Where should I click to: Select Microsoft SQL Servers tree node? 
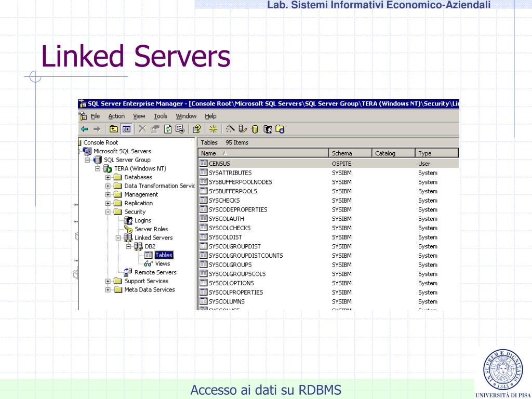[122, 151]
